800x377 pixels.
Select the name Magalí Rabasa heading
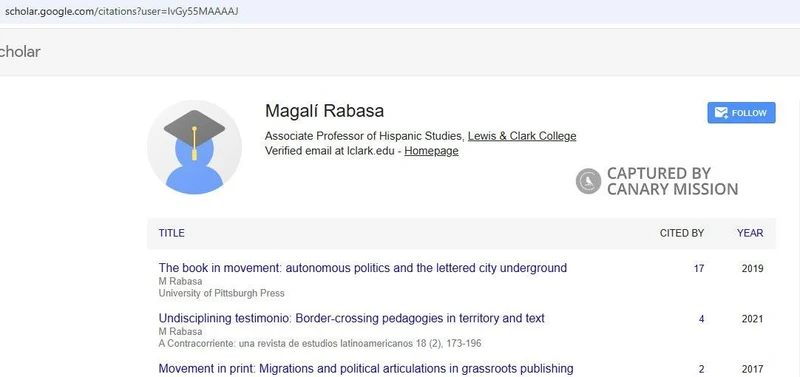pyautogui.click(x=324, y=111)
